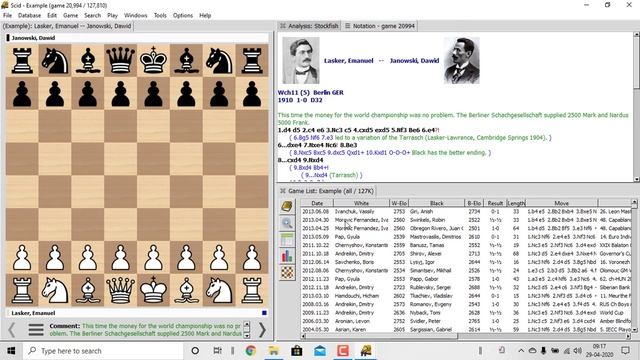640x360 pixels.
Task: Click Emanuel Lasker portrait photo
Action: pyautogui.click(x=301, y=60)
